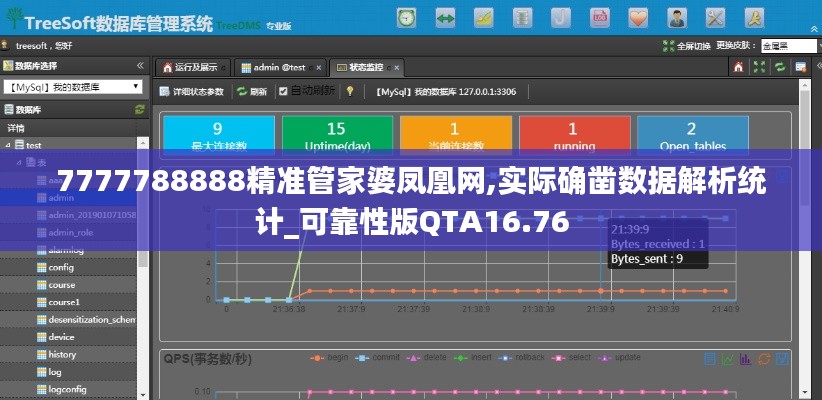Click the orange heart favorites icon

tap(638, 18)
